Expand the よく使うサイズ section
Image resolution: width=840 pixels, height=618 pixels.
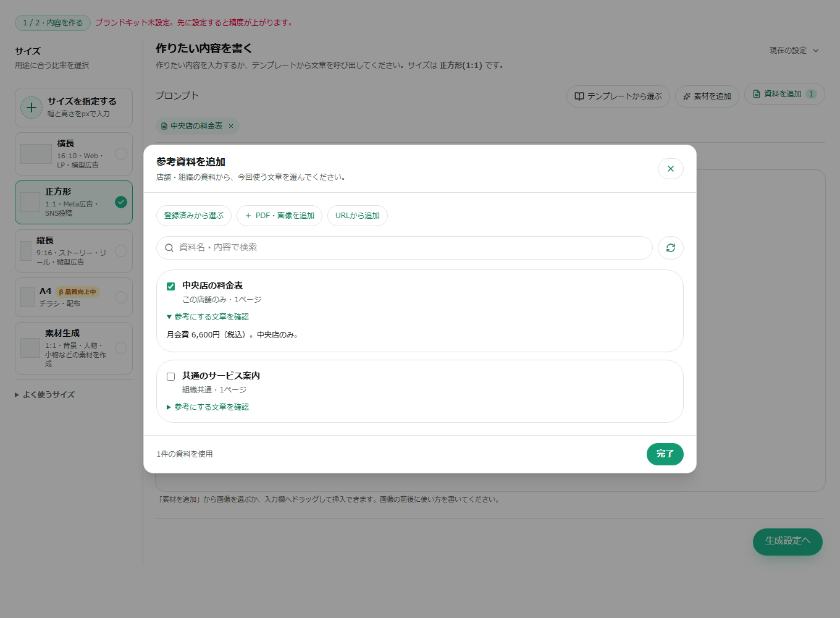pos(44,394)
